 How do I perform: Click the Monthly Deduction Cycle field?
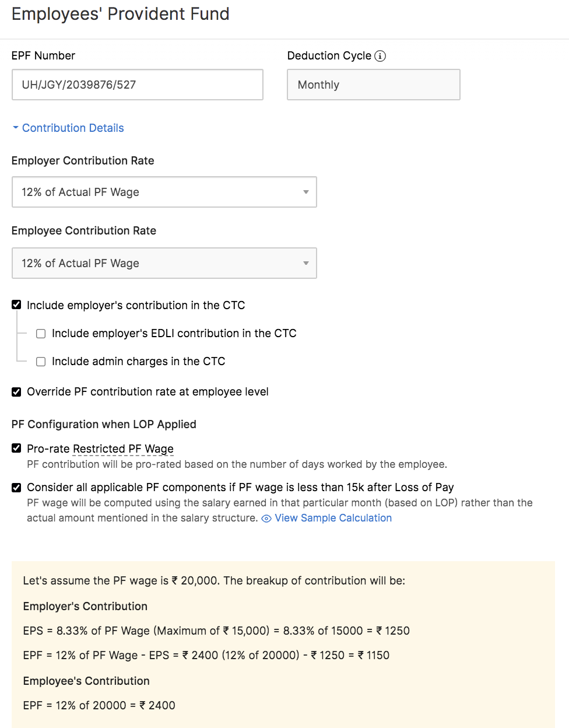point(373,85)
